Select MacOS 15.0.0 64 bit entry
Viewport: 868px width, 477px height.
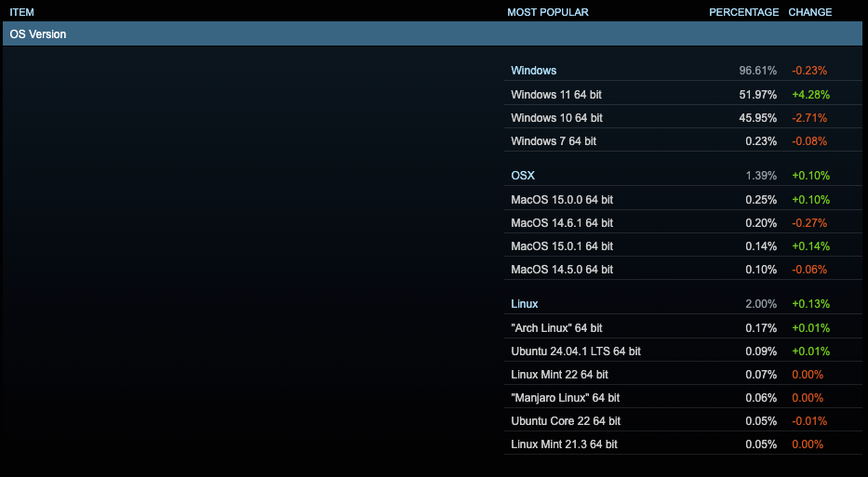[683, 200]
